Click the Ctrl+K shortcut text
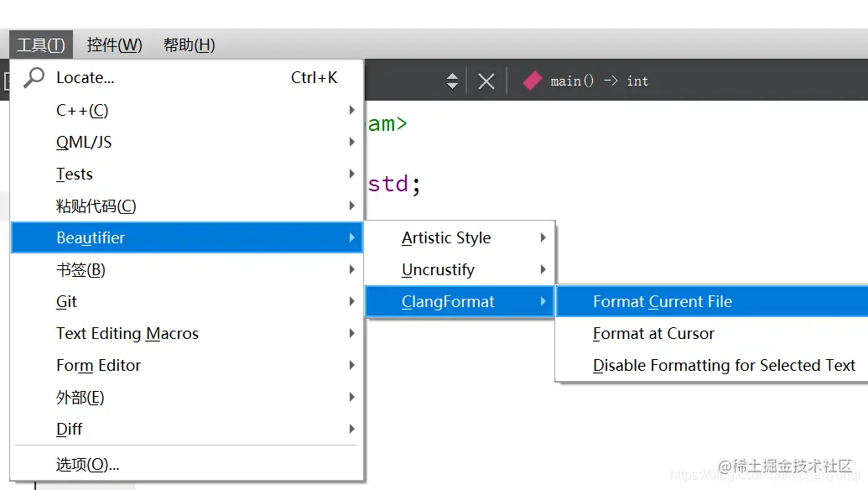Viewport: 868px width, 490px height. click(314, 77)
